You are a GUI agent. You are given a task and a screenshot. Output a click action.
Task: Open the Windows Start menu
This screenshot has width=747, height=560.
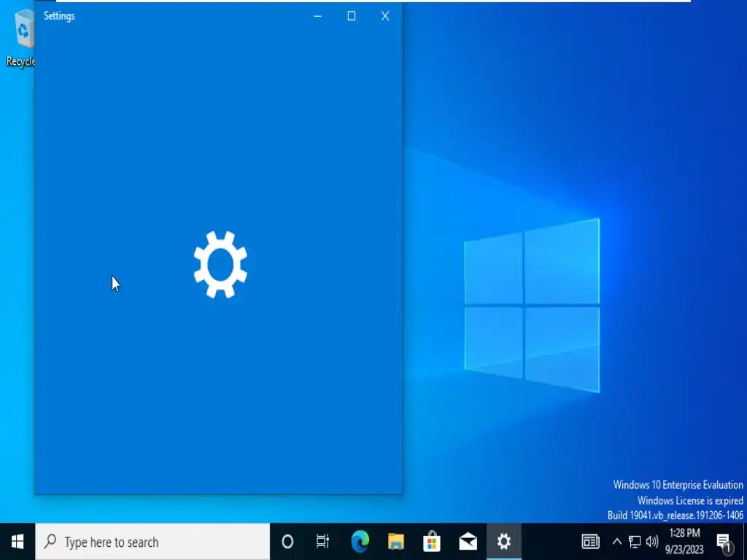pyautogui.click(x=18, y=542)
